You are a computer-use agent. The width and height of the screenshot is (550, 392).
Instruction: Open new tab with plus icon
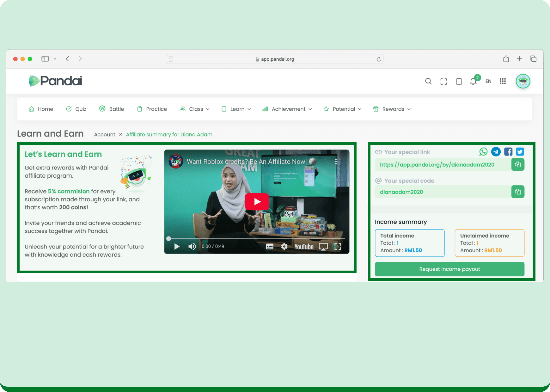[519, 59]
